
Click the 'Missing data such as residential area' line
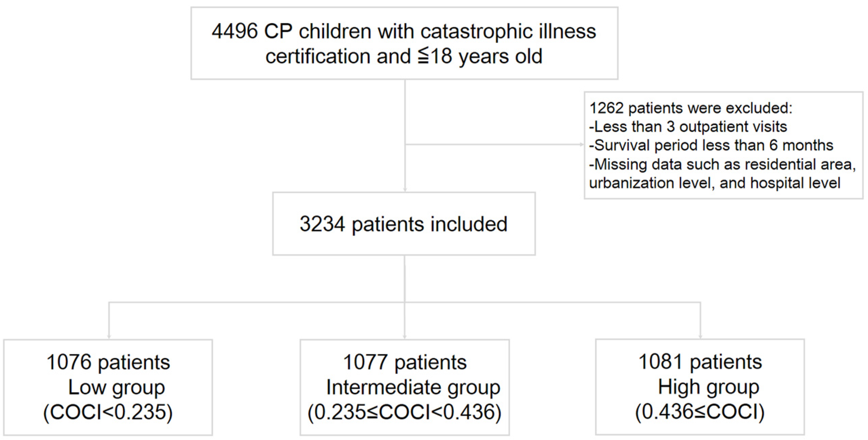(722, 165)
